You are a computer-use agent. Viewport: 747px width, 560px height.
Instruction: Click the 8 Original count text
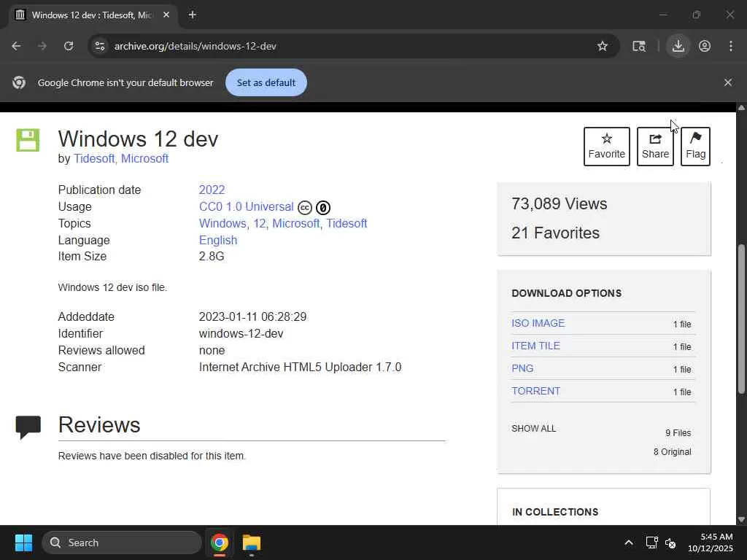click(x=672, y=452)
